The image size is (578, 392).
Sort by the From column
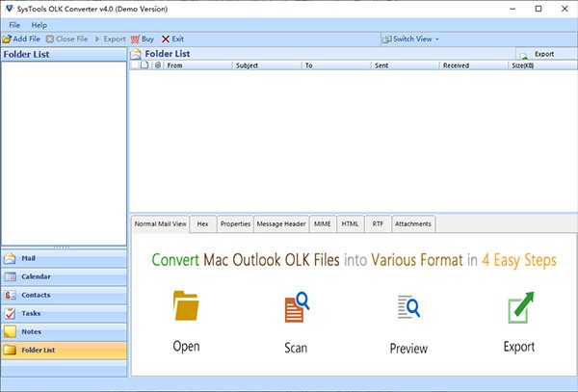(x=197, y=65)
